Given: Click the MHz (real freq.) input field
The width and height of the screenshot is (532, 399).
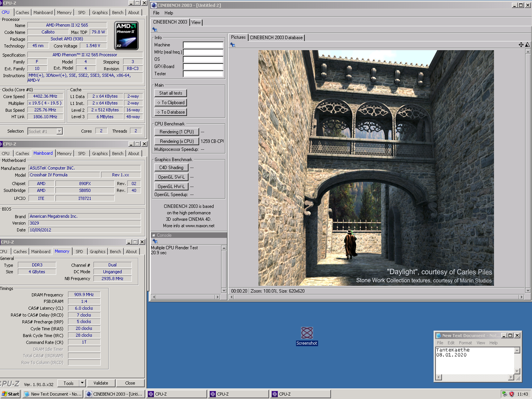Looking at the screenshot, I should [x=203, y=52].
